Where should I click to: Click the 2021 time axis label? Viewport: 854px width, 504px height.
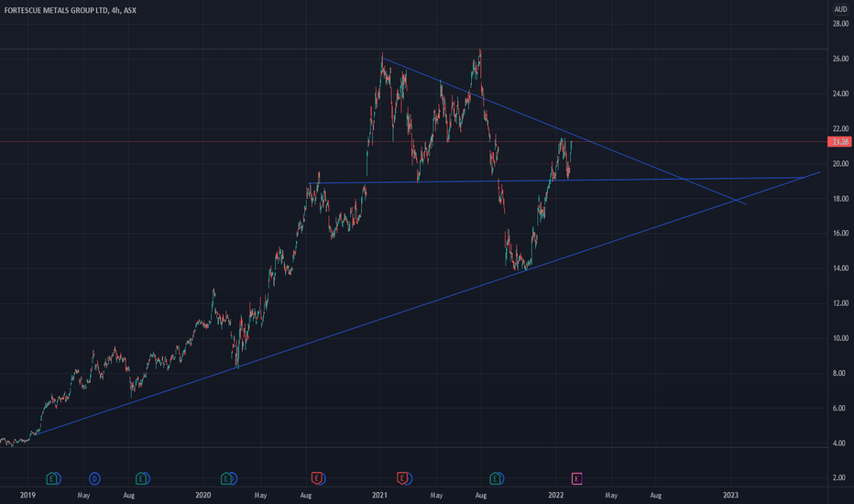[379, 495]
